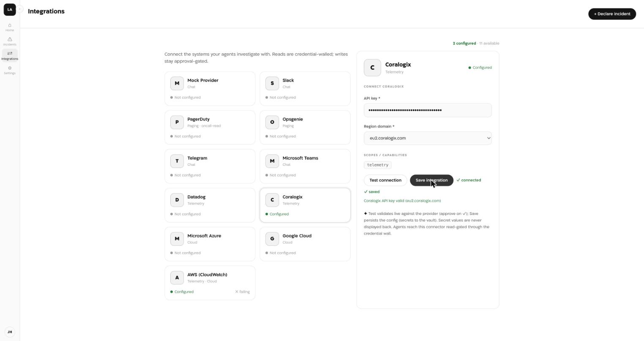644x341 pixels.
Task: Click the Coralogix logo in detail panel
Action: [x=372, y=68]
